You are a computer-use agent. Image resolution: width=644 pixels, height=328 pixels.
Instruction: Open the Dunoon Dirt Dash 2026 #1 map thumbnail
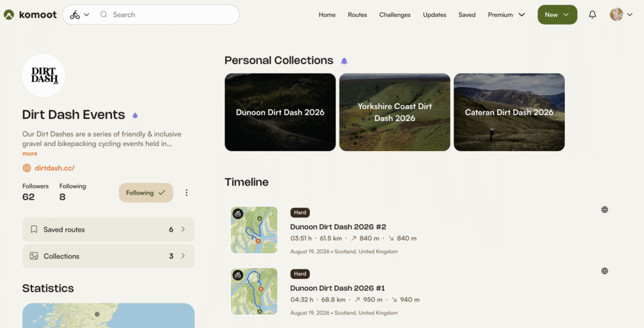pos(254,291)
